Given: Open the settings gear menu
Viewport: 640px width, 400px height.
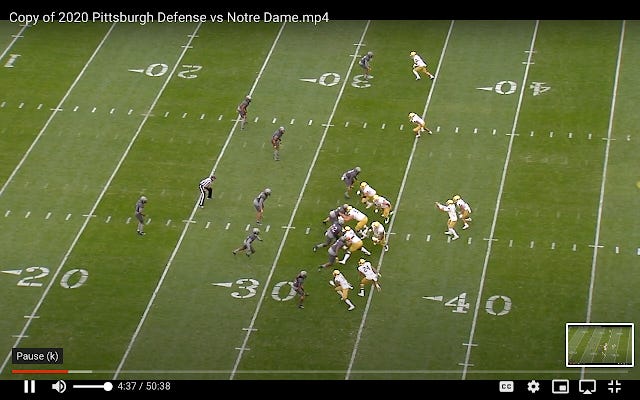Looking at the screenshot, I should (533, 386).
